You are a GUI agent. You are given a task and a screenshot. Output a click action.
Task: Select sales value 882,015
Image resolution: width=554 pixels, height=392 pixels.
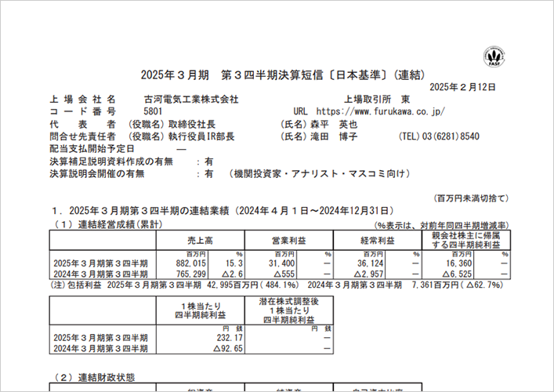coord(190,263)
